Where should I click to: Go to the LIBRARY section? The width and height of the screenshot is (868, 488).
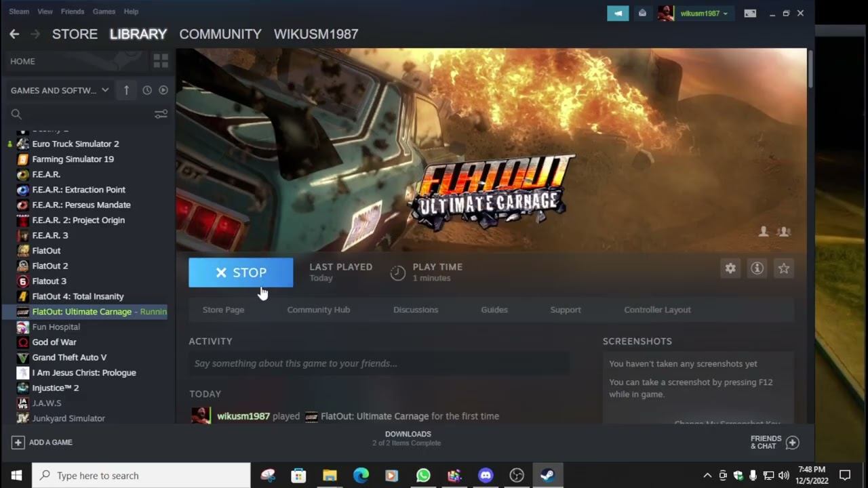(138, 34)
